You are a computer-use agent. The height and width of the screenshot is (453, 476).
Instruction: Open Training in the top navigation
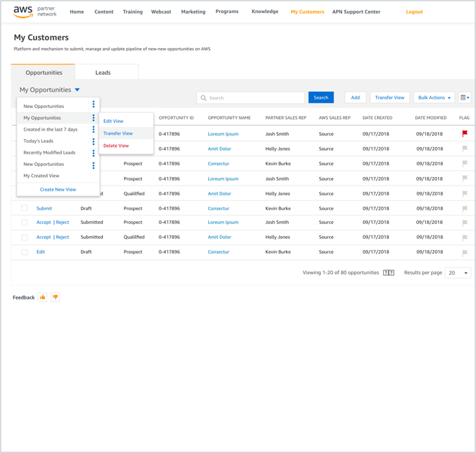[133, 12]
